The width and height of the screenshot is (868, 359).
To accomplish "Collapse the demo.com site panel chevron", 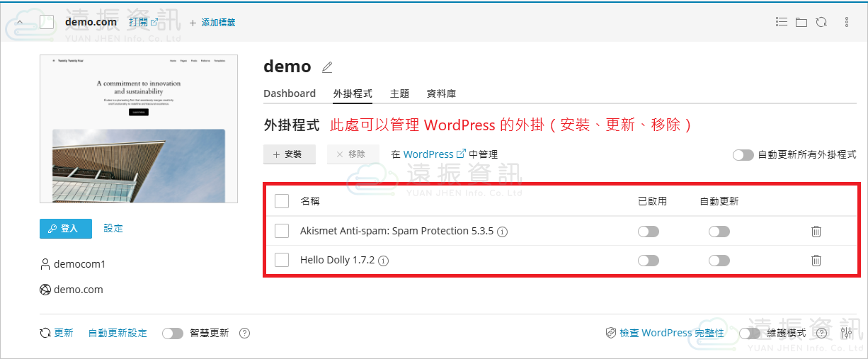I will [x=20, y=22].
